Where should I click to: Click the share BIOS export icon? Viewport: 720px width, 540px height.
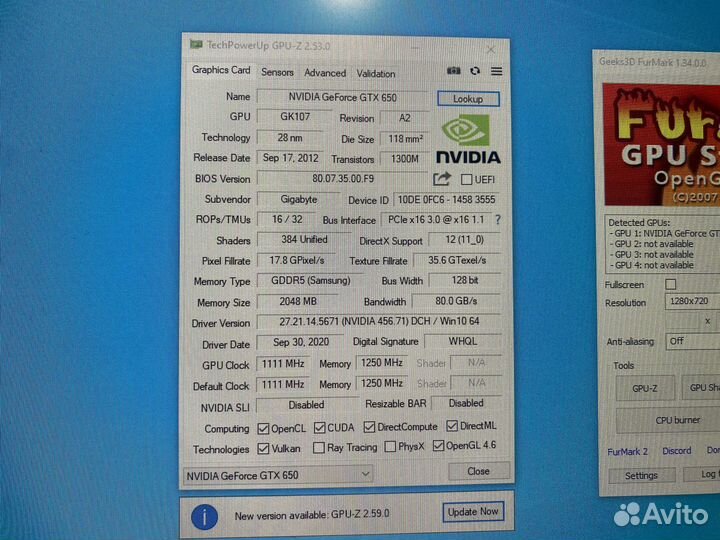[441, 179]
